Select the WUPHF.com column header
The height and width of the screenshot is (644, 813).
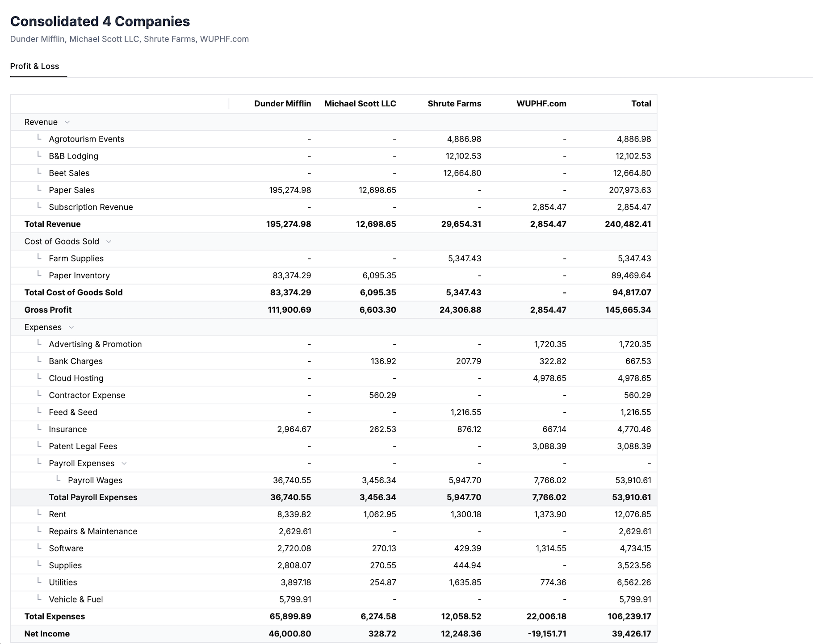541,104
